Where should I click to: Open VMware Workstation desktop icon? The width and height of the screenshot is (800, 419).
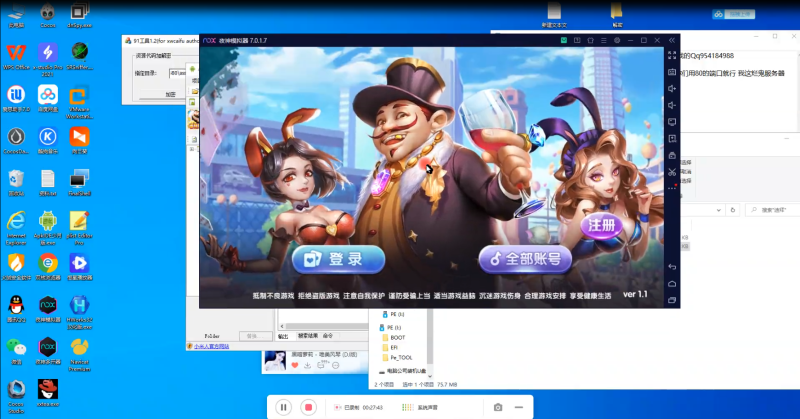pyautogui.click(x=79, y=102)
